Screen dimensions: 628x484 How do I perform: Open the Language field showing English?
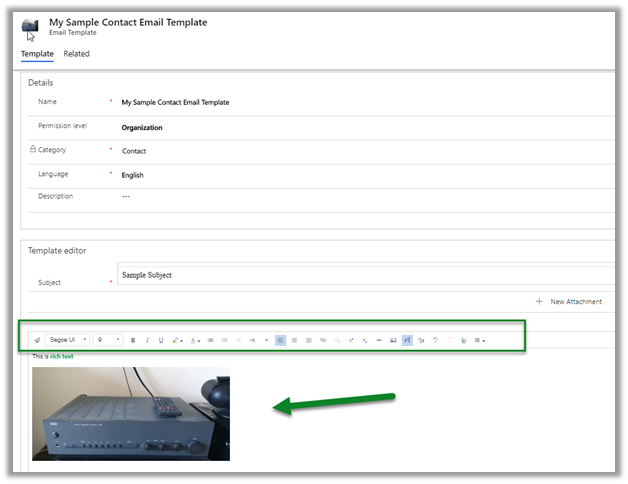(x=132, y=175)
